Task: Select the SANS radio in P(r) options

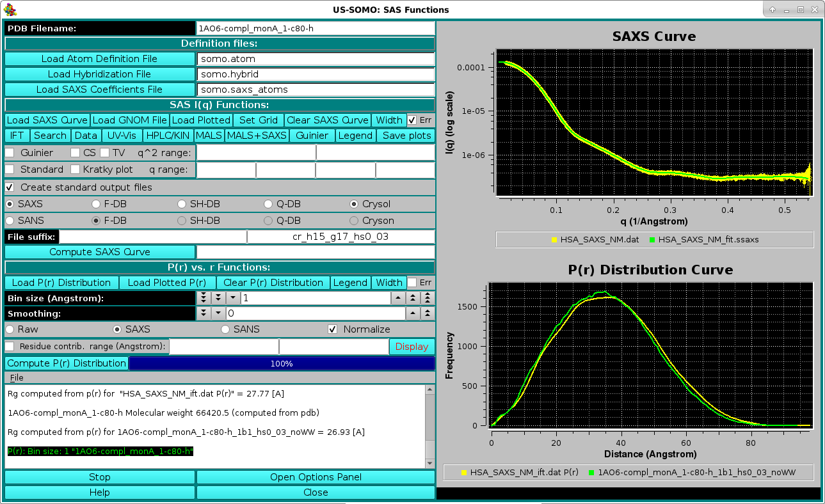Action: (x=225, y=329)
